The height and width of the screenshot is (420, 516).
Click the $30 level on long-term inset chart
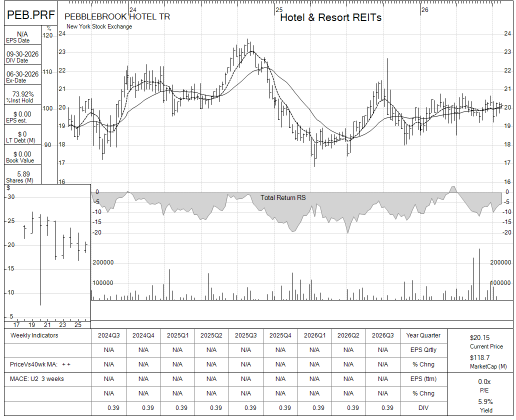point(11,197)
